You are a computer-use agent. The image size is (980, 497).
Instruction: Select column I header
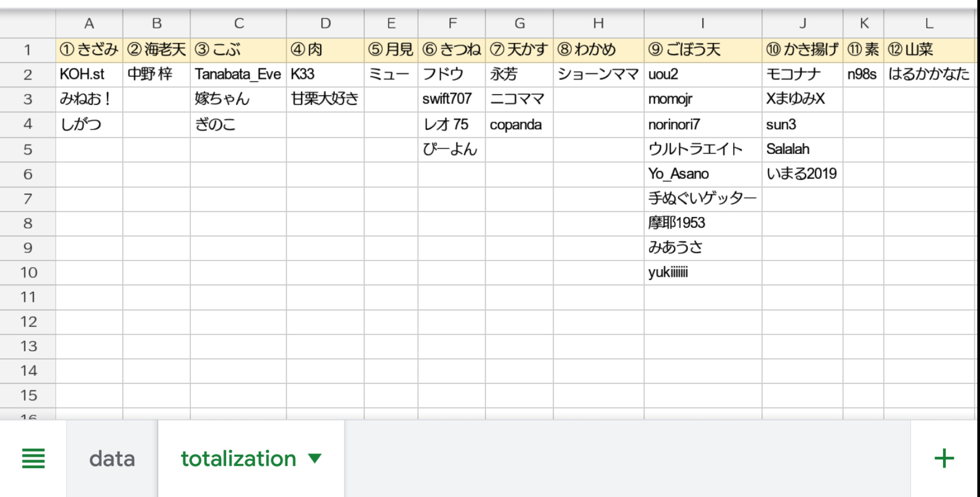pos(702,23)
